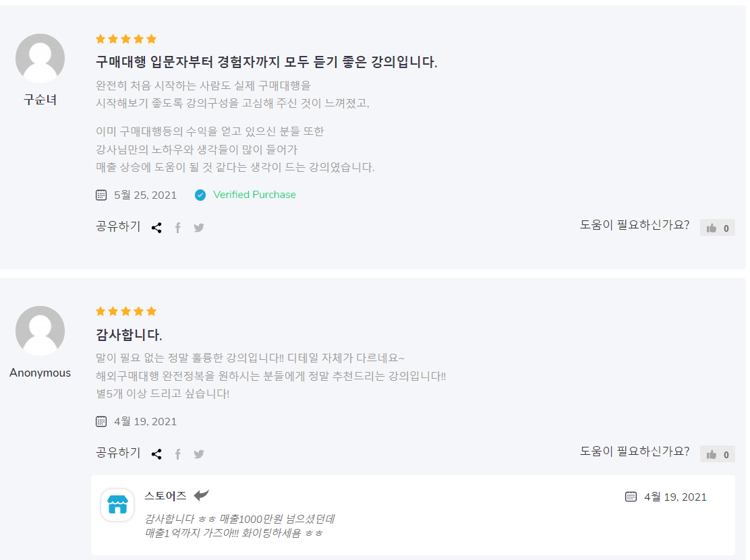Click five-star rating on 구순녀's review
This screenshot has width=750, height=560.
pyautogui.click(x=125, y=39)
